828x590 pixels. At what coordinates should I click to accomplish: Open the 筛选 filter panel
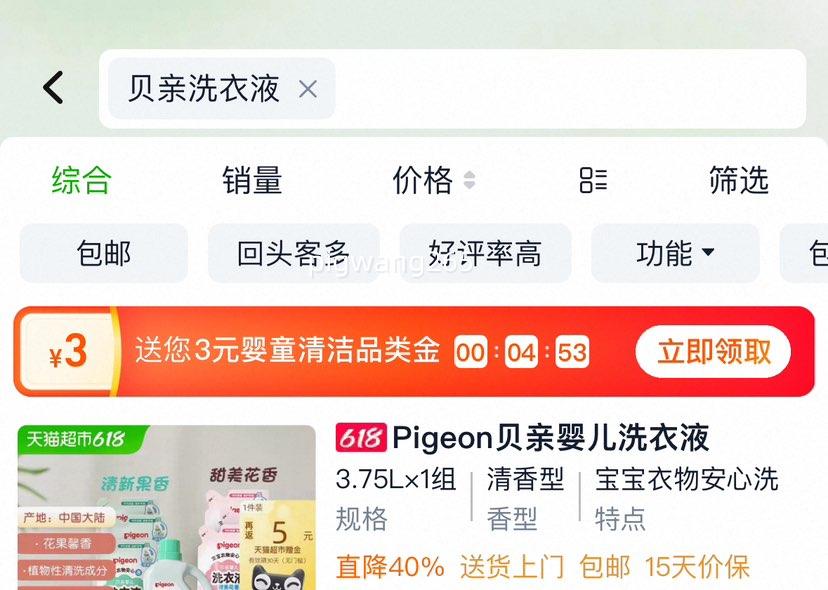tap(739, 180)
